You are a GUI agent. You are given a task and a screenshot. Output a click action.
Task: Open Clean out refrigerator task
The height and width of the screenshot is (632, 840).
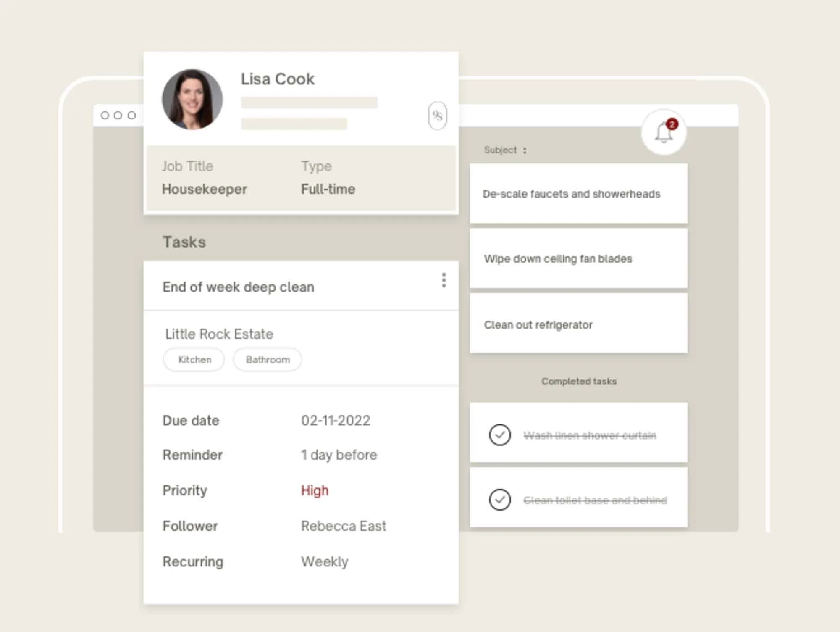point(578,324)
